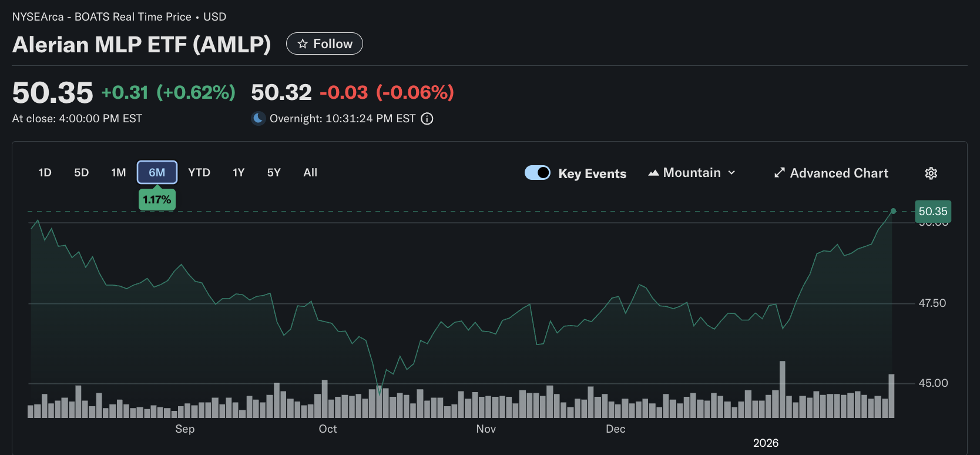Open chart settings gear
Screen dimensions: 980x455
click(x=931, y=173)
